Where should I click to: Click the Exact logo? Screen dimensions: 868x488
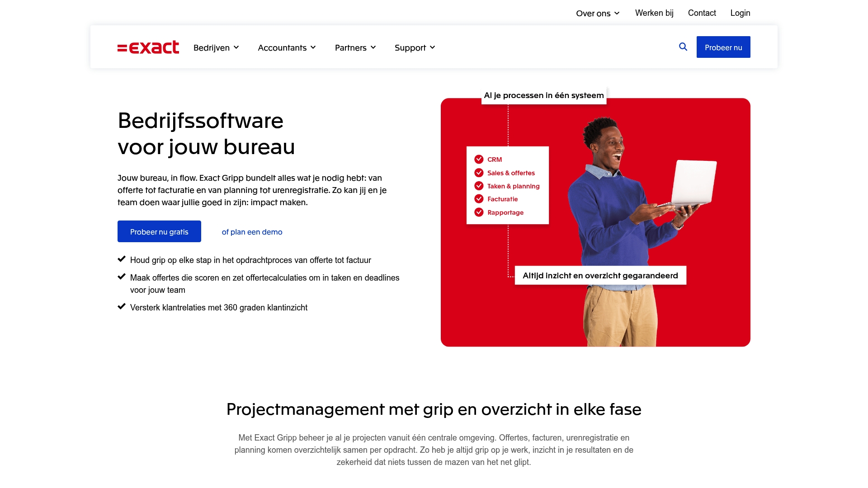point(148,47)
